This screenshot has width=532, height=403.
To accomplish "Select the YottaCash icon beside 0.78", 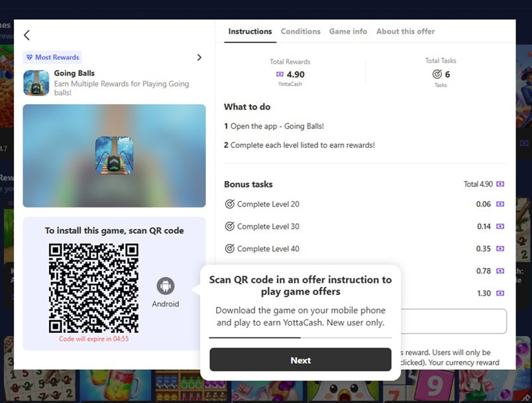I will click(500, 271).
